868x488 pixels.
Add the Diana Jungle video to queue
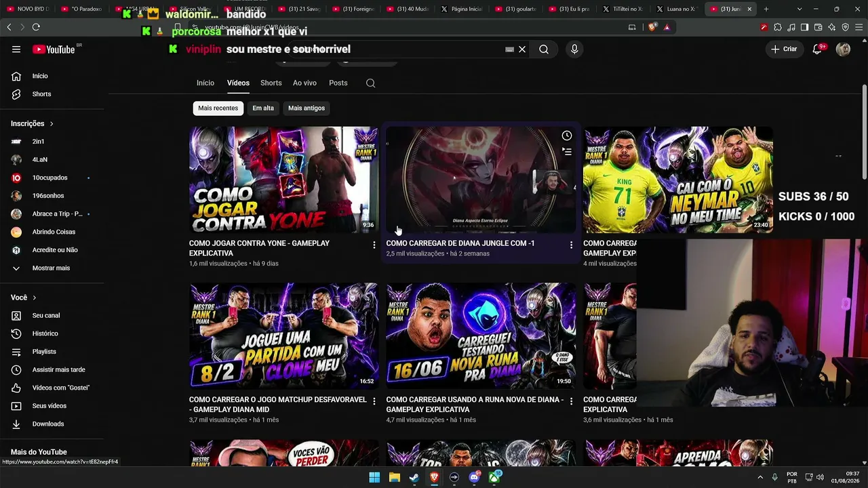[x=567, y=152]
